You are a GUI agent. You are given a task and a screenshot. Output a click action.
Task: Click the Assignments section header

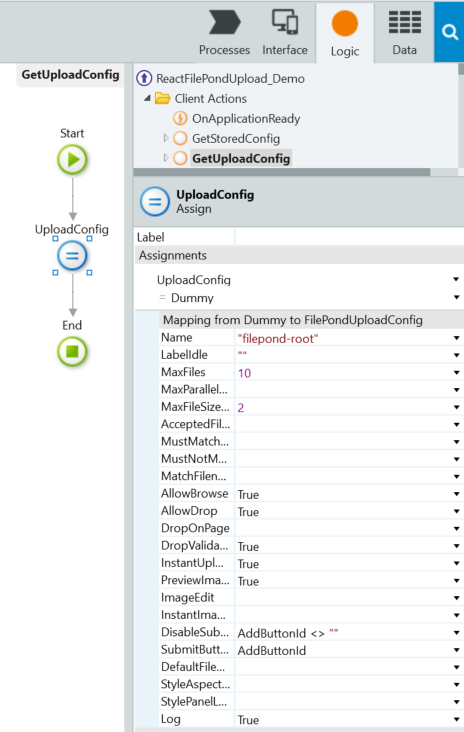tap(299, 255)
